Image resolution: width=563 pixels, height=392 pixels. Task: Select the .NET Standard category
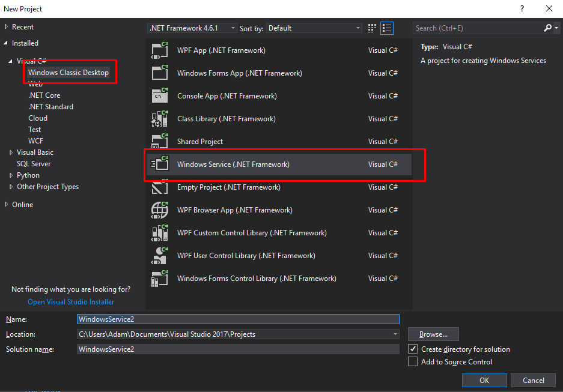tap(50, 107)
